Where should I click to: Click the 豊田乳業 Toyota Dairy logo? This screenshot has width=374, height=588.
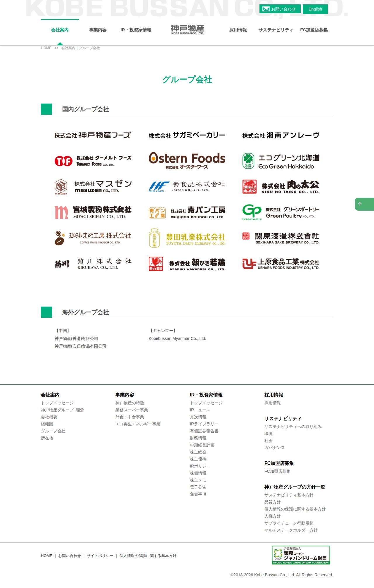pos(187,238)
